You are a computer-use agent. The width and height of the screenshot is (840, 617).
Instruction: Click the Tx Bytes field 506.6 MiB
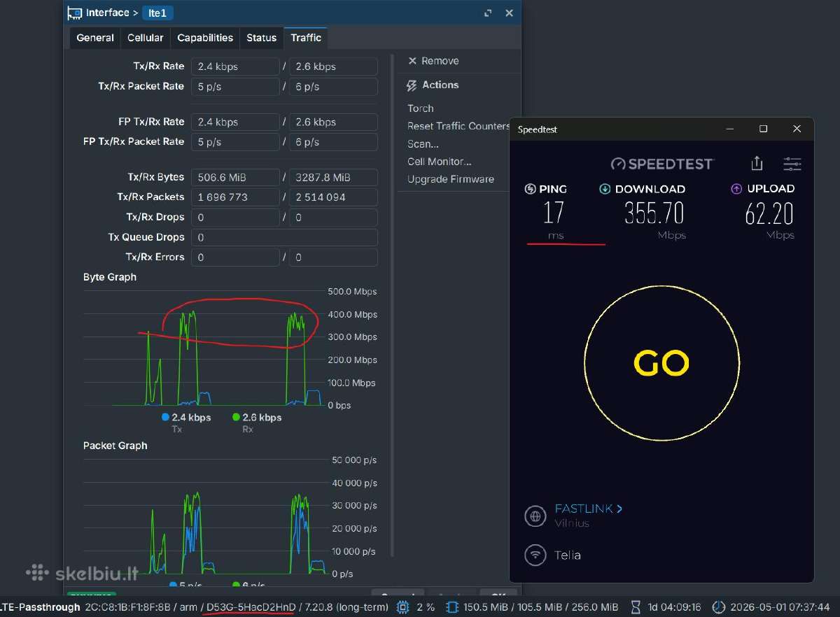235,177
